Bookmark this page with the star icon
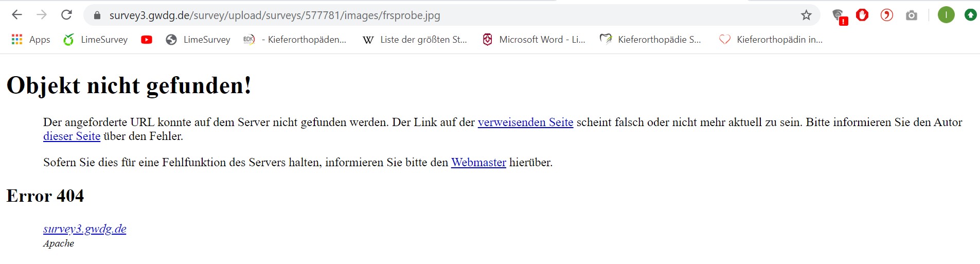The image size is (980, 264). coord(806,15)
